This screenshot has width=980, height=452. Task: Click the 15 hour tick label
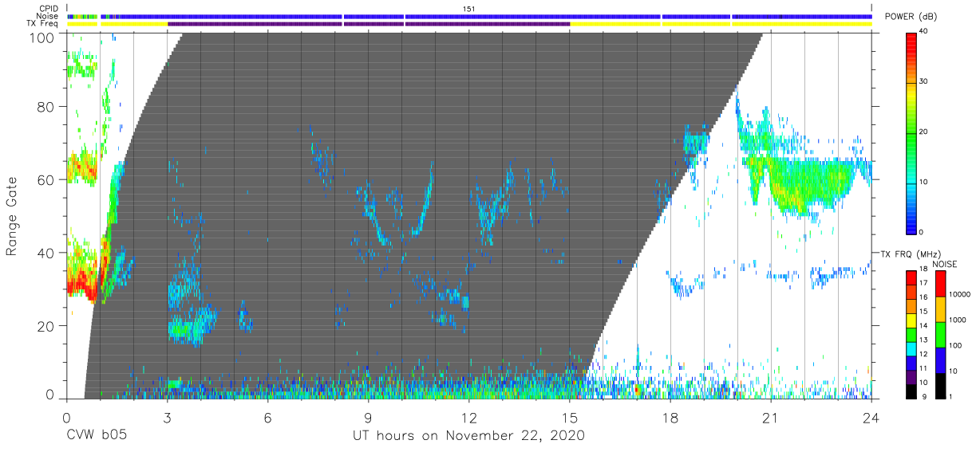click(x=570, y=417)
